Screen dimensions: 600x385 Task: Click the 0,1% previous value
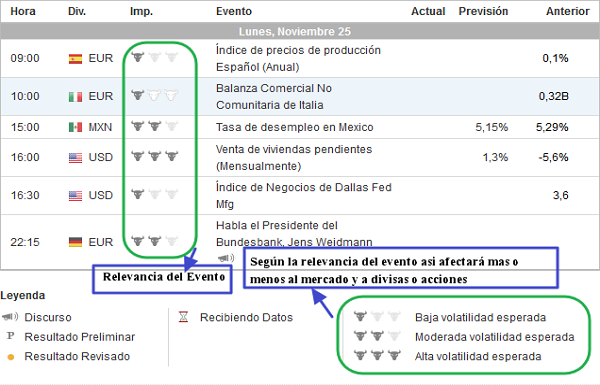(555, 59)
